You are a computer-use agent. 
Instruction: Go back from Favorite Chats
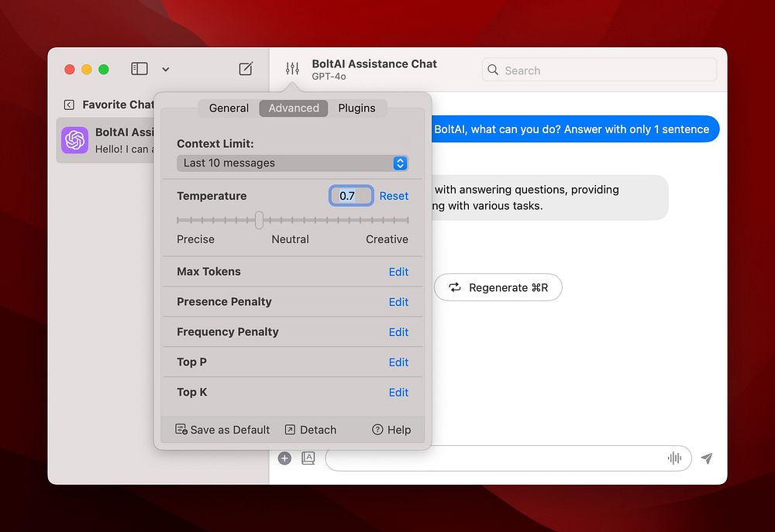pos(69,105)
